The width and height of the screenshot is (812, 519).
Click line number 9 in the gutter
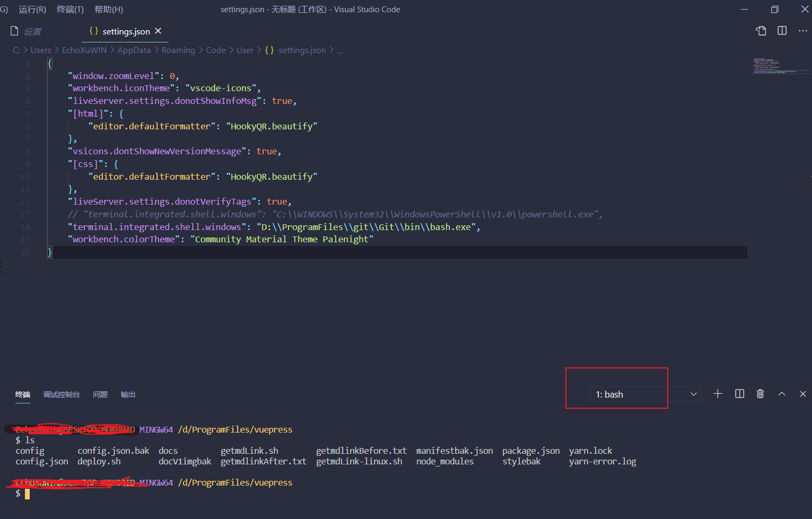click(28, 164)
